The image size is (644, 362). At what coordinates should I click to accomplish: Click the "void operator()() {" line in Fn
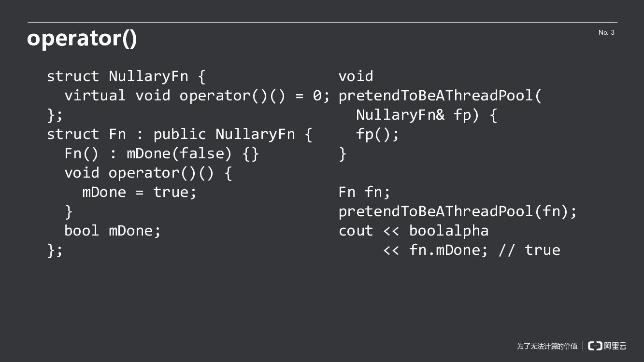pos(148,173)
